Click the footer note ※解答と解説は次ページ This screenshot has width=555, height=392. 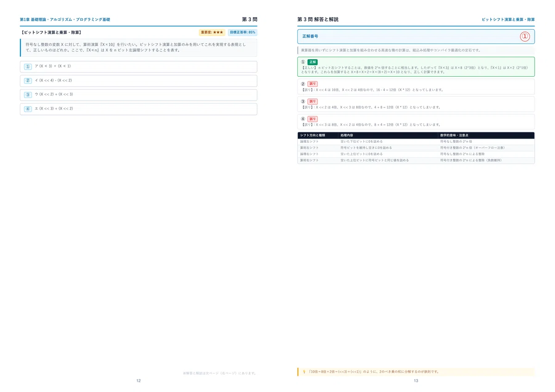click(220, 373)
